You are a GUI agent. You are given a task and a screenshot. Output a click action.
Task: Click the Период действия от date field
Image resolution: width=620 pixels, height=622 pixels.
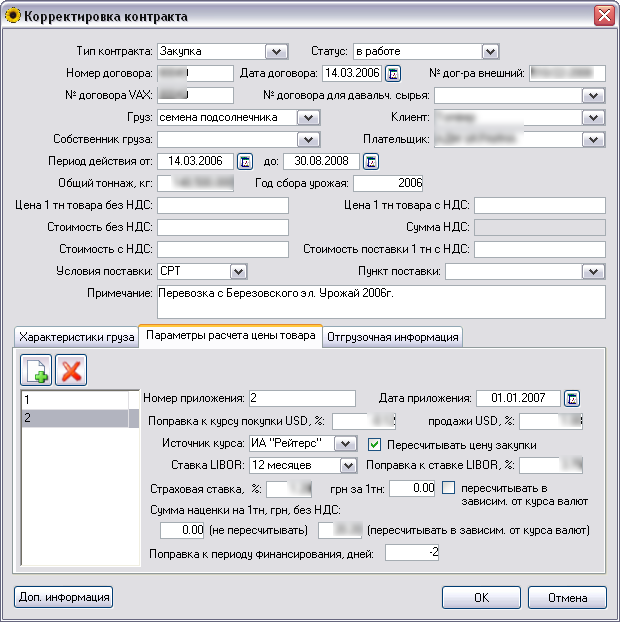195,161
